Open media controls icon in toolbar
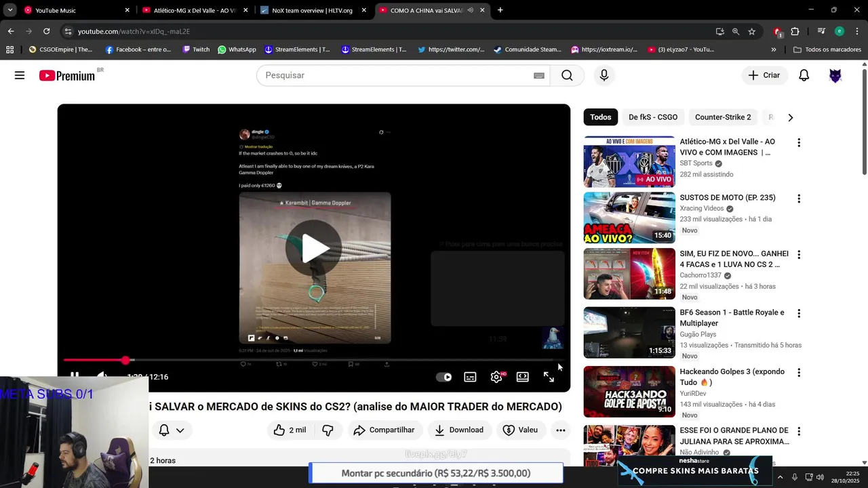This screenshot has height=488, width=868. pyautogui.click(x=821, y=31)
